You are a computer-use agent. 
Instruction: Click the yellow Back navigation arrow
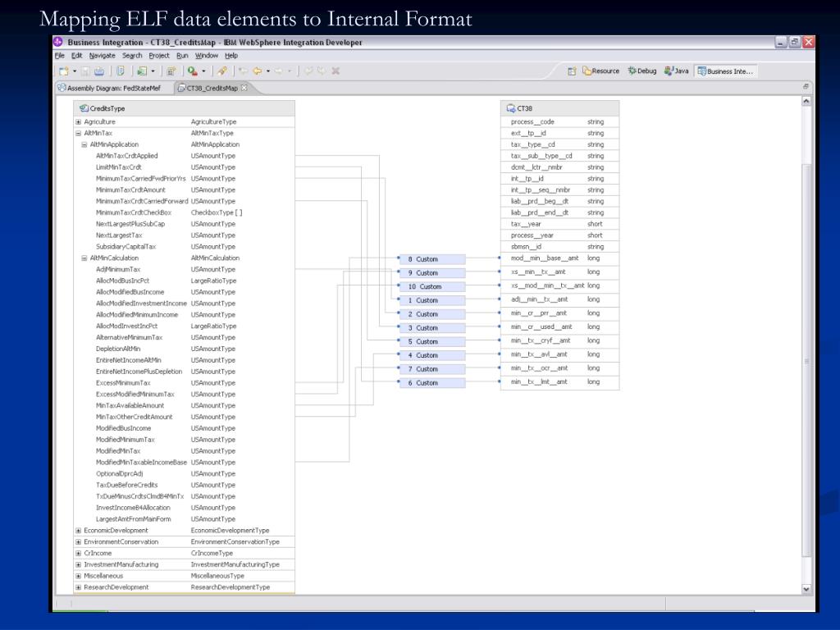[258, 71]
